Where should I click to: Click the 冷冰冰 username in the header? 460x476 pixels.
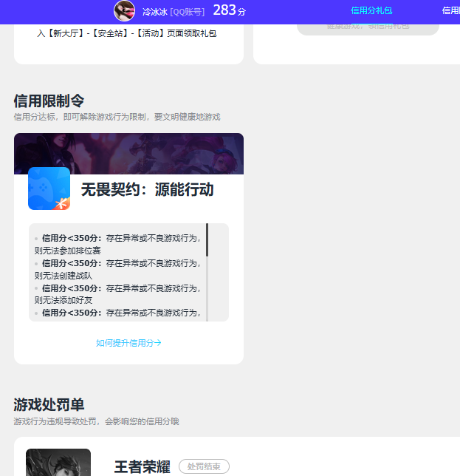coord(155,12)
